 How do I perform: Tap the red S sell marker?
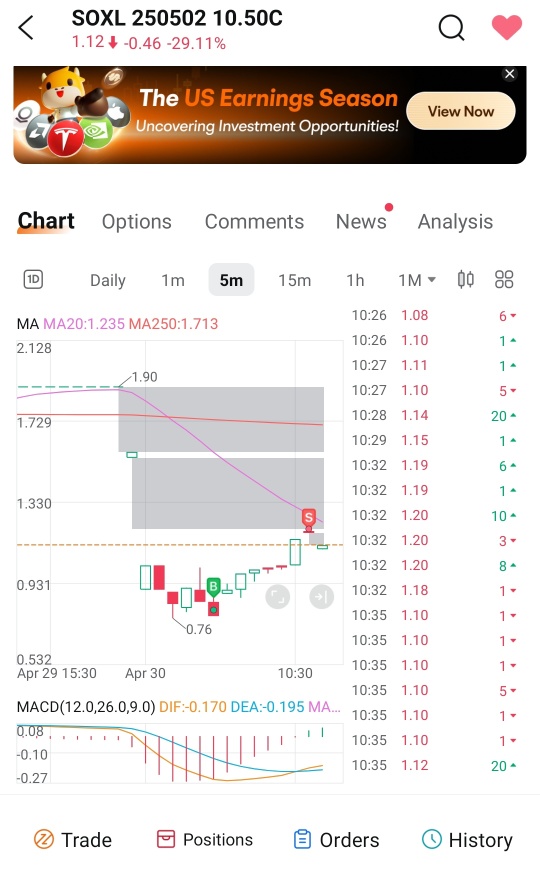[x=309, y=518]
